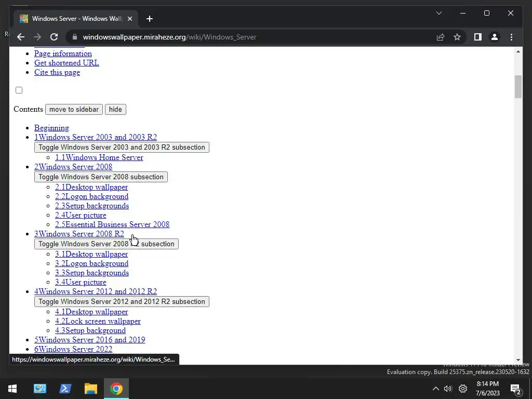
Task: Click the scrollbar up arrow
Action: [518, 51]
